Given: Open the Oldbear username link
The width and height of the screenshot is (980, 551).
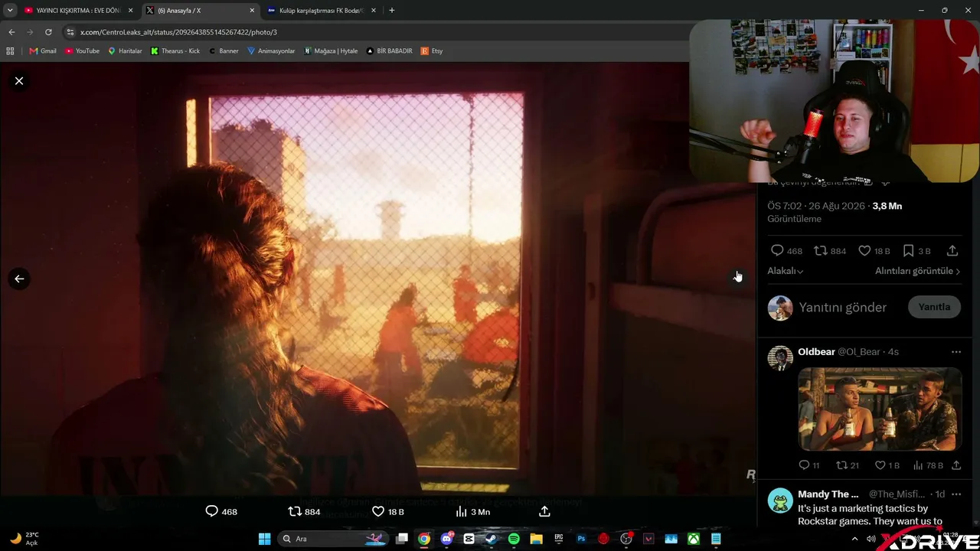Looking at the screenshot, I should click(816, 351).
